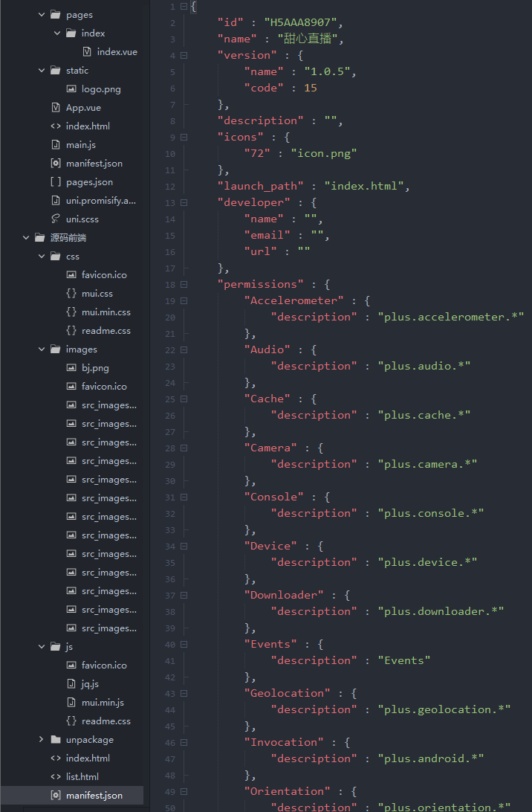The width and height of the screenshot is (532, 812).
Task: Open mui.css in the css folder
Action: coord(97,294)
